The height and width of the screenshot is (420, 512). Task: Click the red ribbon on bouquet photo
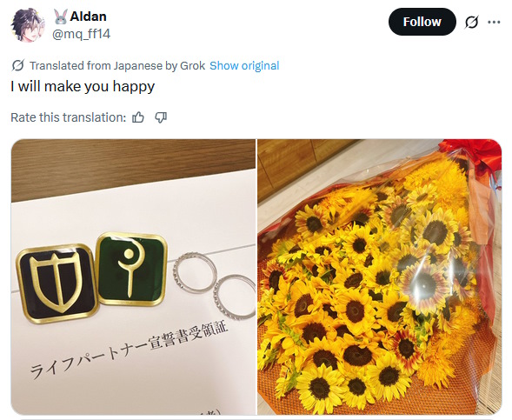[x=472, y=154]
